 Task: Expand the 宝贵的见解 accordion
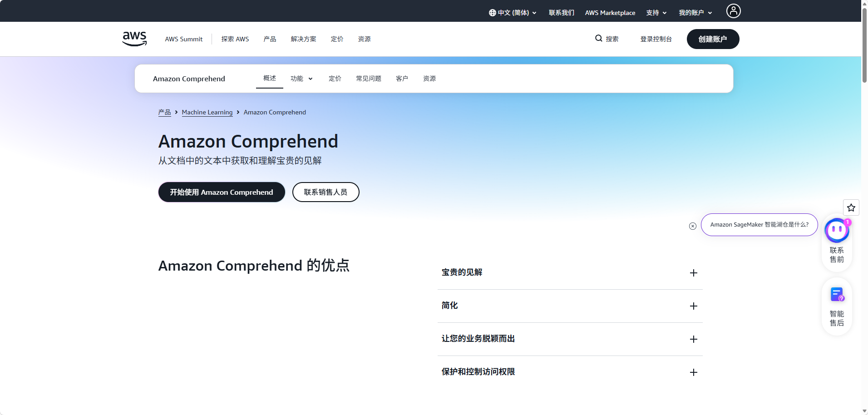[x=570, y=272]
